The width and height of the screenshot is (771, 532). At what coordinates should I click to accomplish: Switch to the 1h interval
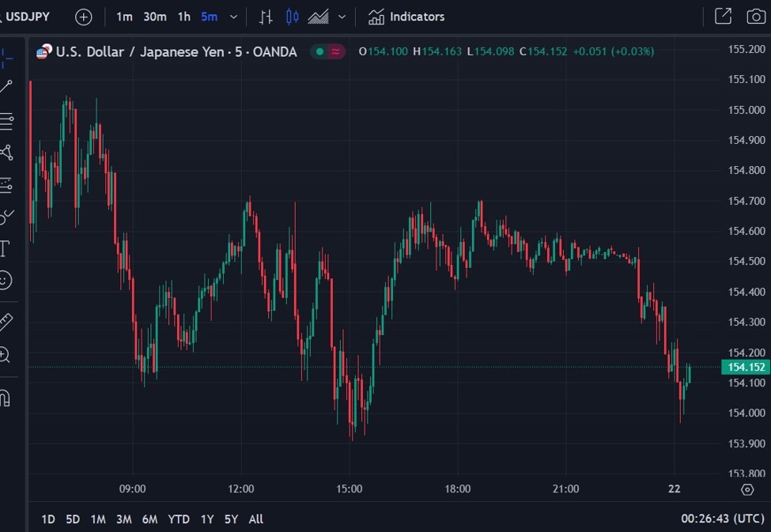(183, 17)
